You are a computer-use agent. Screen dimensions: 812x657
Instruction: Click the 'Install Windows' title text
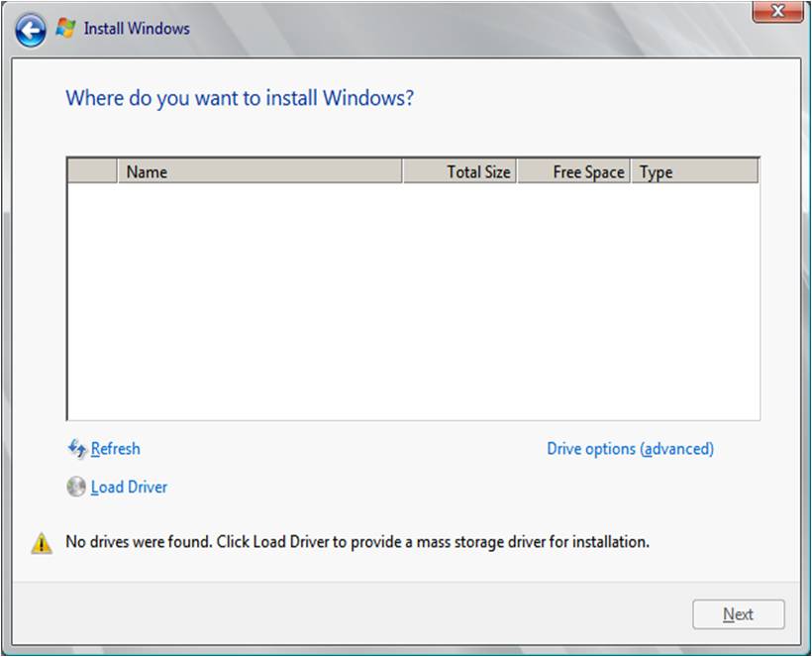(137, 29)
